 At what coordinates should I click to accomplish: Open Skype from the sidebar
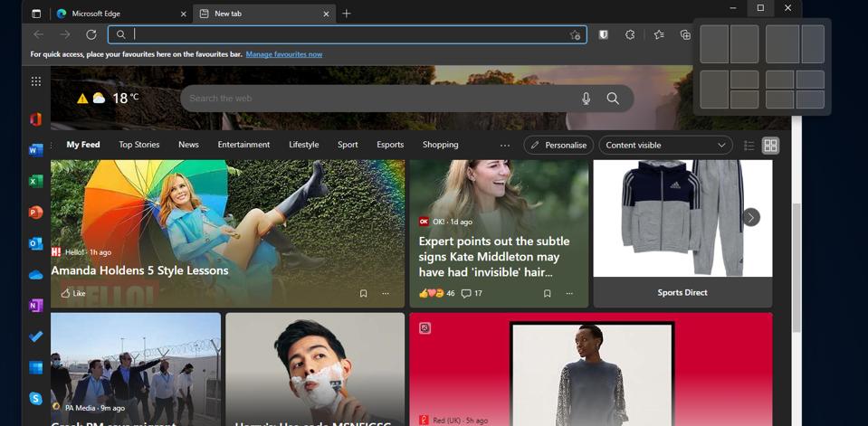pyautogui.click(x=36, y=398)
